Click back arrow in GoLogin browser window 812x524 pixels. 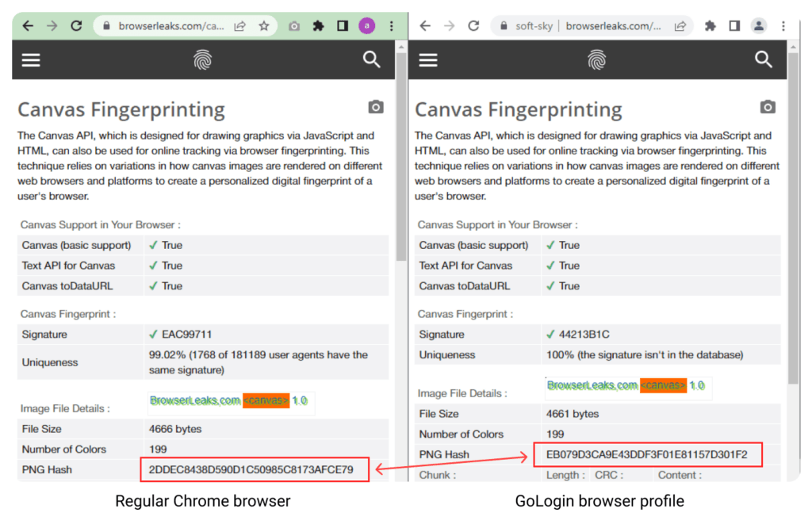(425, 26)
